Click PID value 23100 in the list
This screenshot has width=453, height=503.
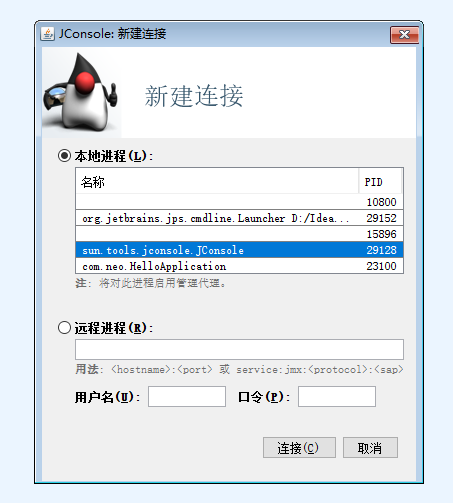tap(381, 266)
